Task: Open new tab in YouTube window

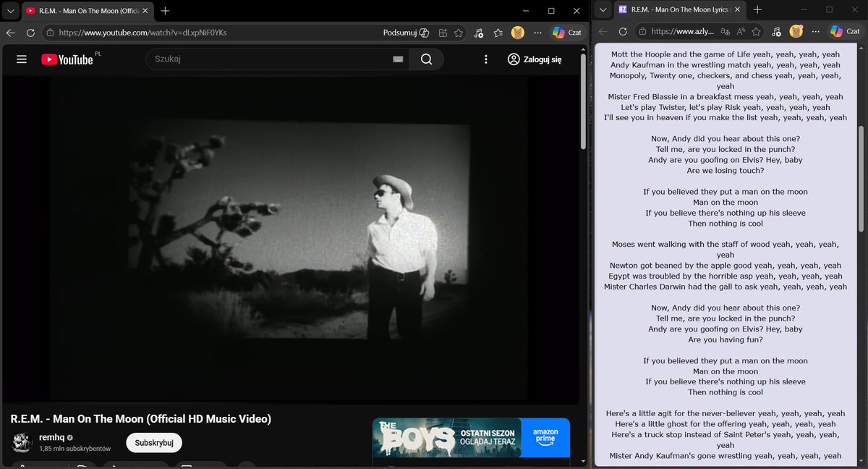Action: pos(165,10)
